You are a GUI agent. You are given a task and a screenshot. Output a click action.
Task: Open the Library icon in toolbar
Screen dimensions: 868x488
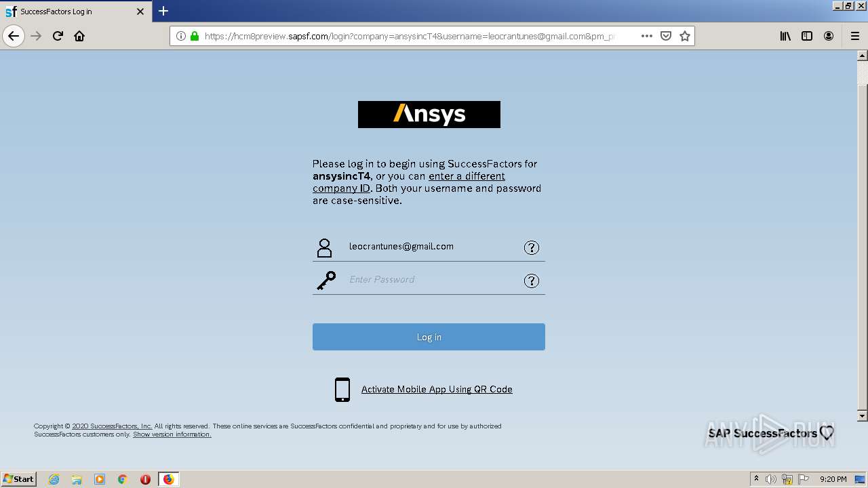[x=785, y=36]
